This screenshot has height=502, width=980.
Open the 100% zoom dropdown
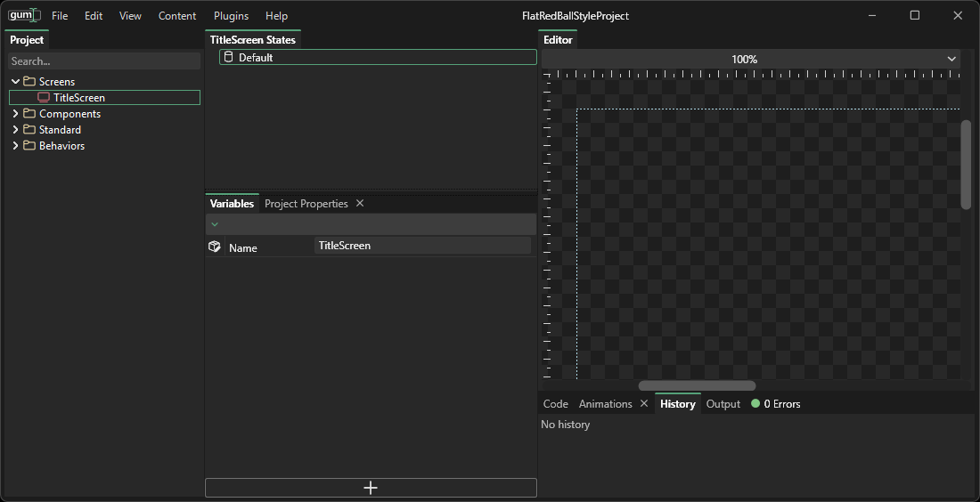pyautogui.click(x=951, y=60)
